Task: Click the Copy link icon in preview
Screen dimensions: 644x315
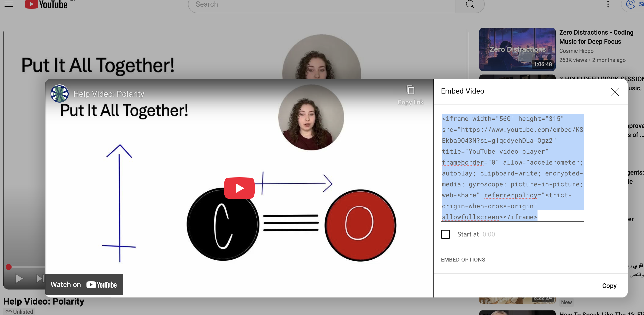Action: 410,95
